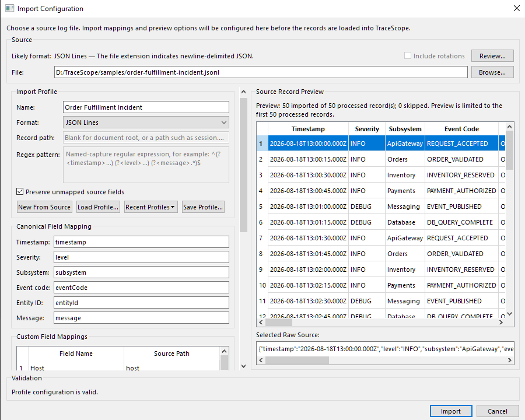Click preview table horizontal scroll left arrow

pos(261,322)
